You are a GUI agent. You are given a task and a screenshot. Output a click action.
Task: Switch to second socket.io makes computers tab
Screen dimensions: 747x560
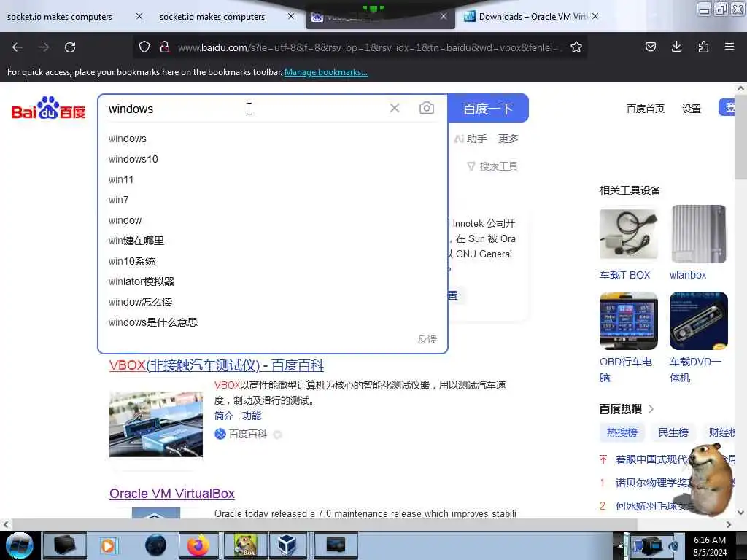[212, 17]
